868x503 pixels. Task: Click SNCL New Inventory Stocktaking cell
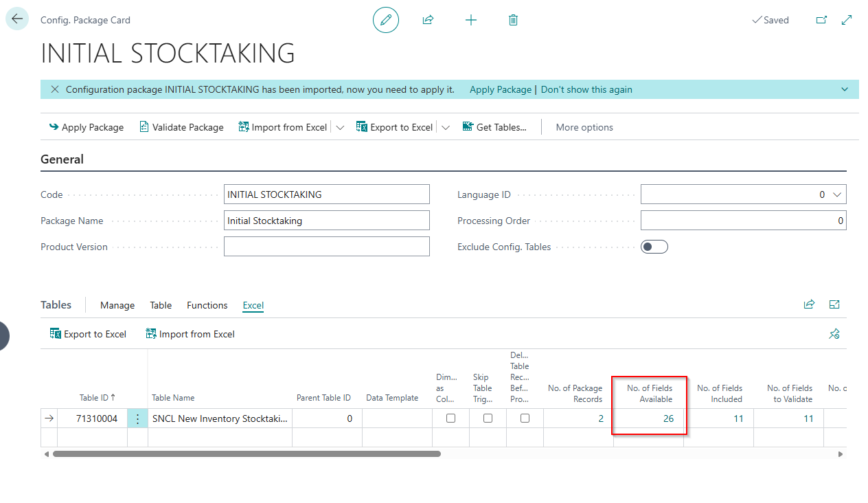[x=220, y=418]
